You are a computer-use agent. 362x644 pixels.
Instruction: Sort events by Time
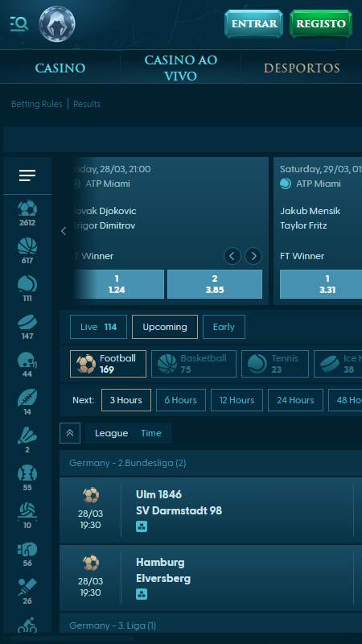pyautogui.click(x=151, y=433)
